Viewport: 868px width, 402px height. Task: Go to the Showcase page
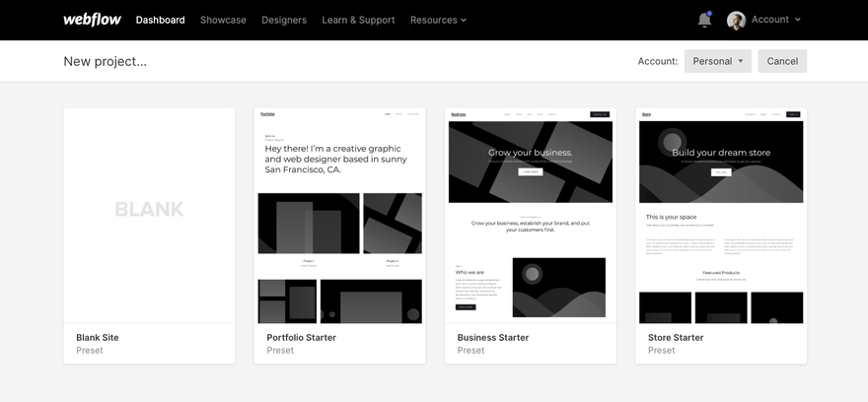pyautogui.click(x=223, y=20)
